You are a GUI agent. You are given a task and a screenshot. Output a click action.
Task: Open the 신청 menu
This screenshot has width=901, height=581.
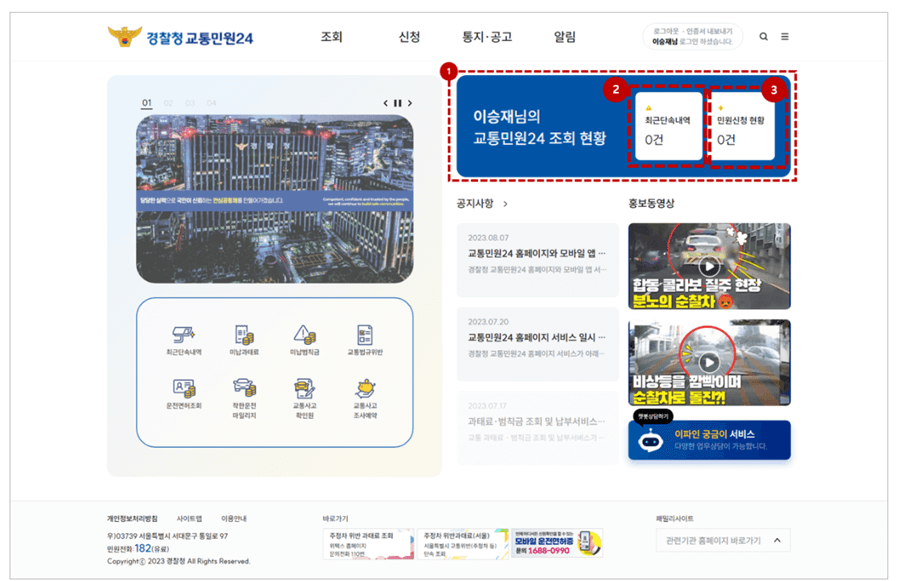409,37
